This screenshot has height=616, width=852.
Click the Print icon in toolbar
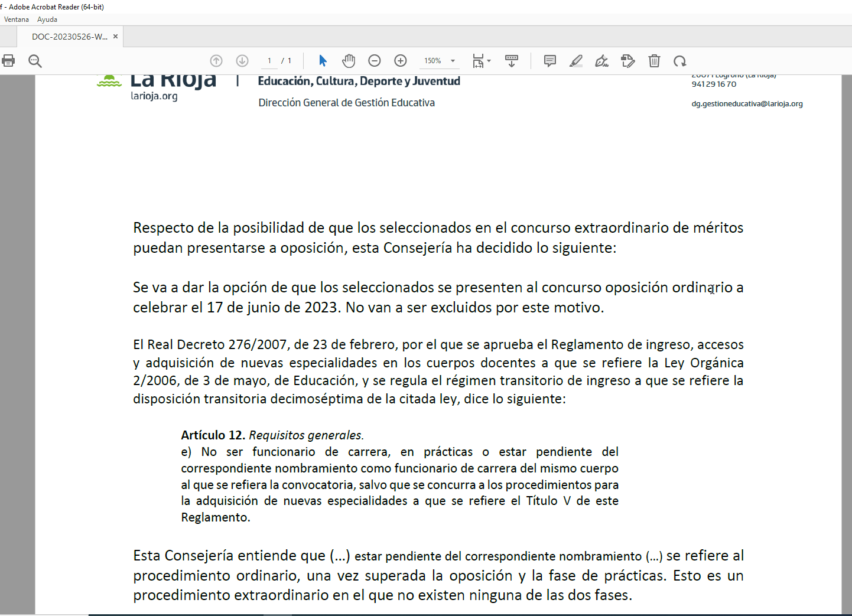(x=8, y=61)
